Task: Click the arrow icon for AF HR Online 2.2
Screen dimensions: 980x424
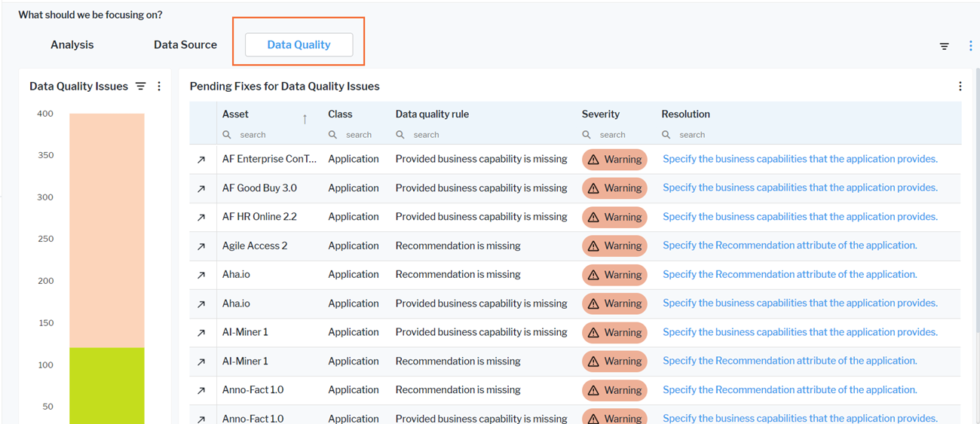Action: 201,217
